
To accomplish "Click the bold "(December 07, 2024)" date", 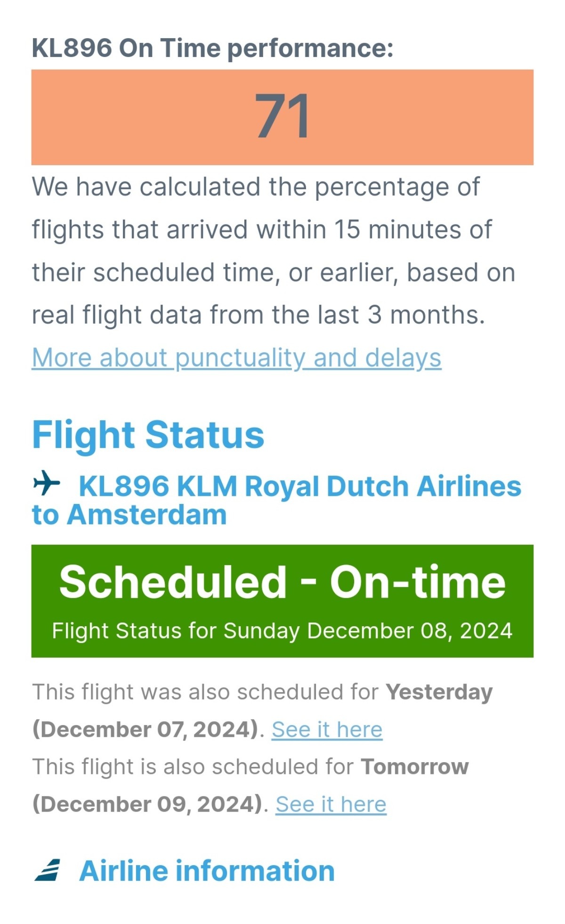I will [146, 730].
